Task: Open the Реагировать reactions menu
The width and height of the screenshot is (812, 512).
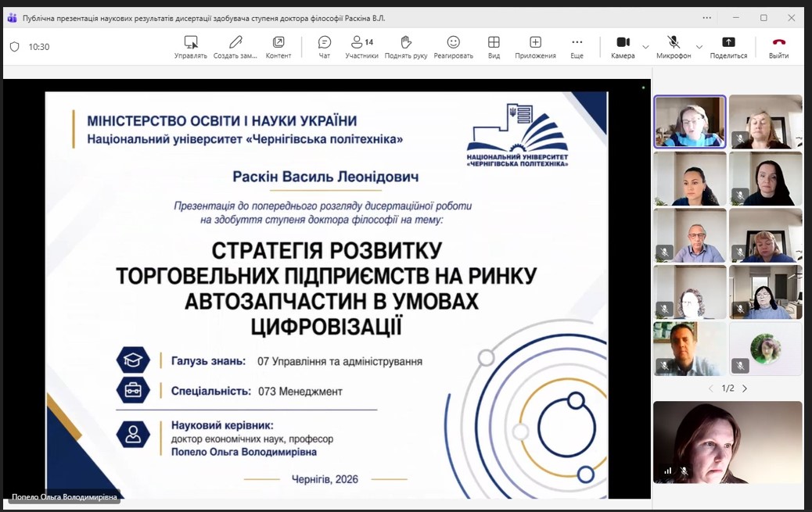Action: click(x=453, y=47)
